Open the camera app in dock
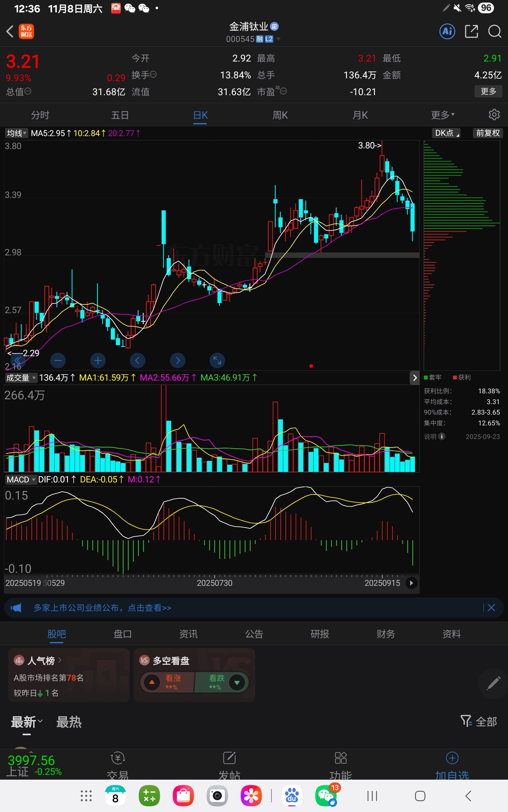The height and width of the screenshot is (812, 508). [217, 796]
